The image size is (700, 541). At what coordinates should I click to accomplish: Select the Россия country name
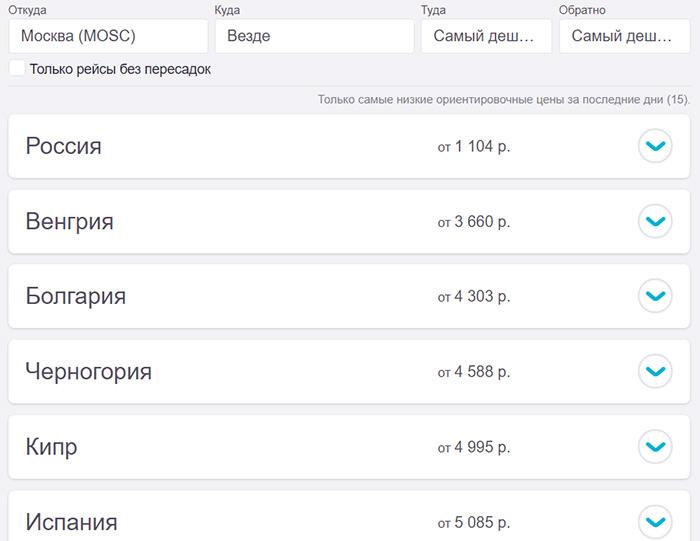tap(63, 146)
